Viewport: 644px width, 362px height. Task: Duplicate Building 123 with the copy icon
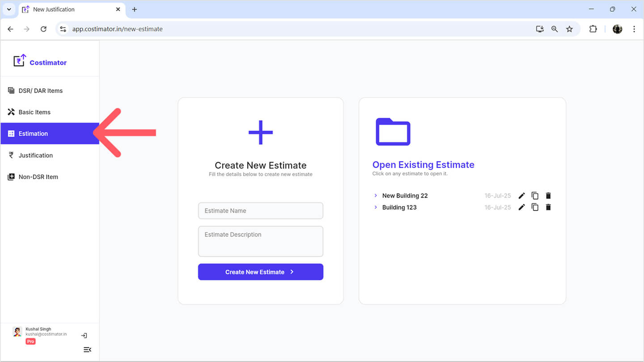tap(535, 207)
